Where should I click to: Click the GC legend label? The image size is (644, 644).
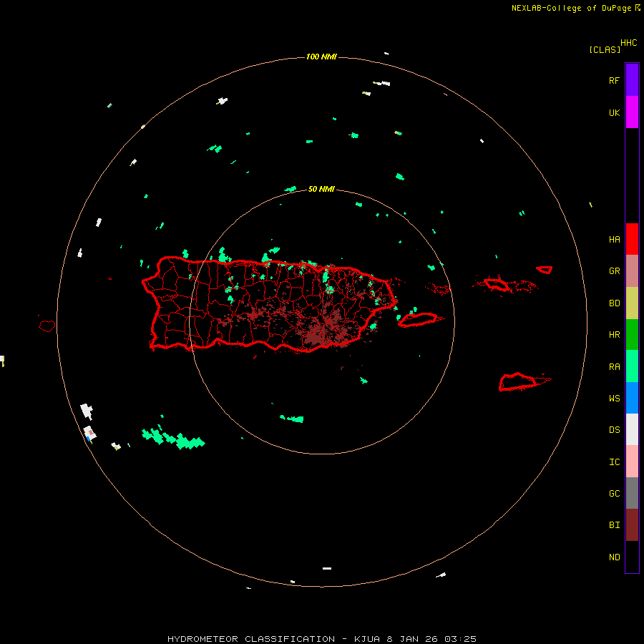pyautogui.click(x=614, y=493)
